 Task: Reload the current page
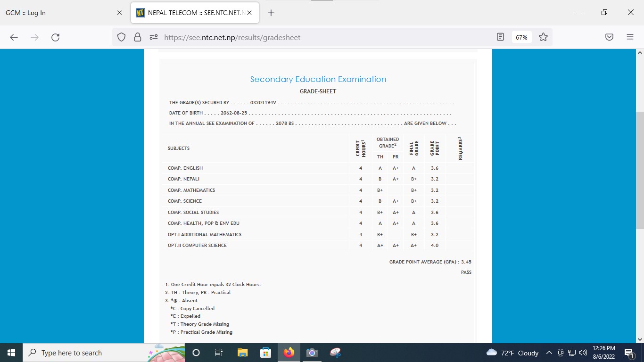(55, 37)
